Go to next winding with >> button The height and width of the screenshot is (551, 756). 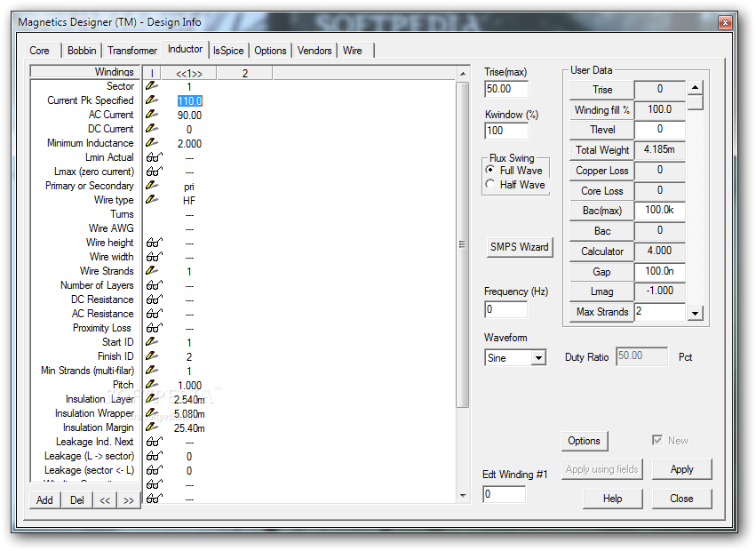pos(128,500)
